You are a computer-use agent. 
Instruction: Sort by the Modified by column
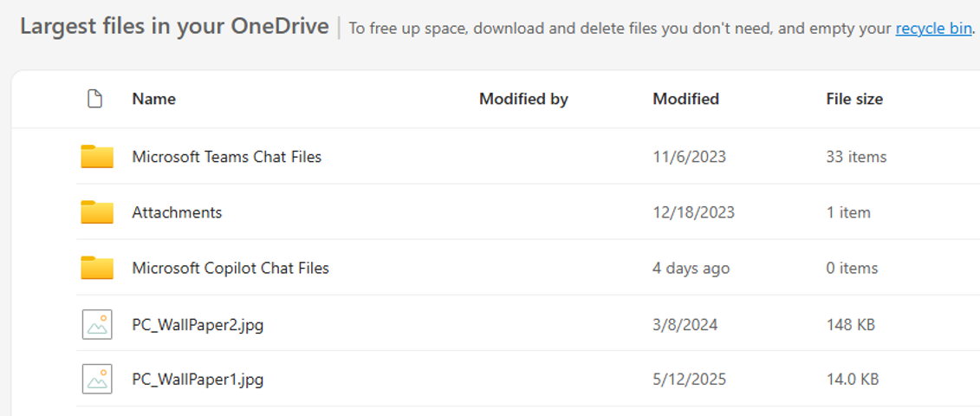pyautogui.click(x=523, y=99)
